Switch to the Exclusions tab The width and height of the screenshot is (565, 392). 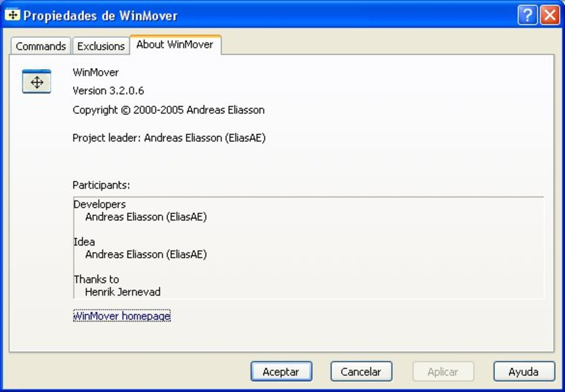pyautogui.click(x=101, y=46)
